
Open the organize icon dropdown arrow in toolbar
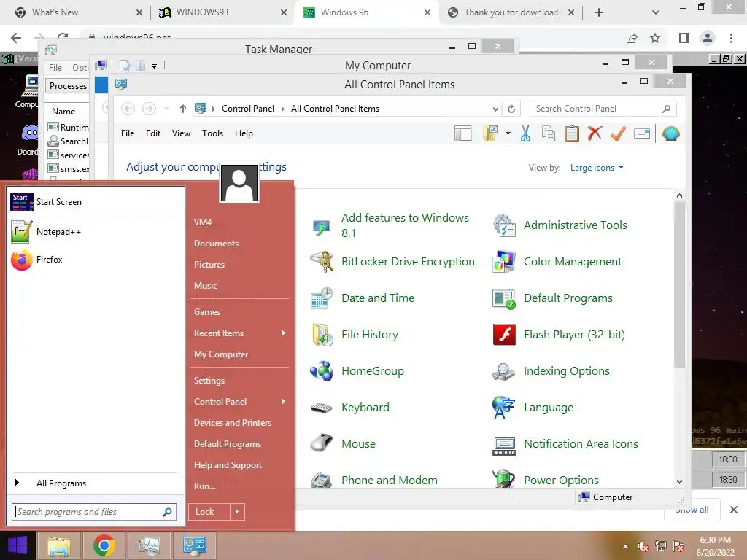[x=508, y=134]
